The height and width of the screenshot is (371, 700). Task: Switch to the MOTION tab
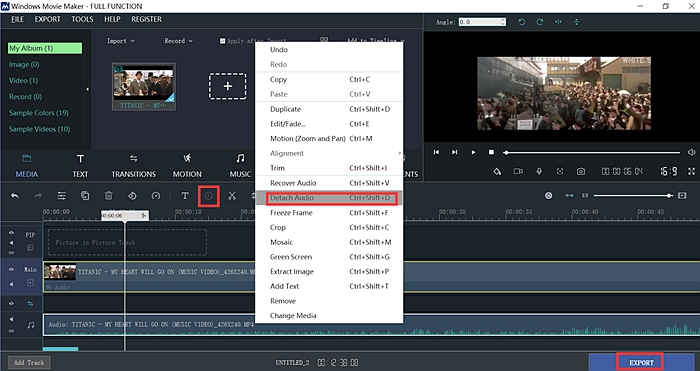[187, 166]
